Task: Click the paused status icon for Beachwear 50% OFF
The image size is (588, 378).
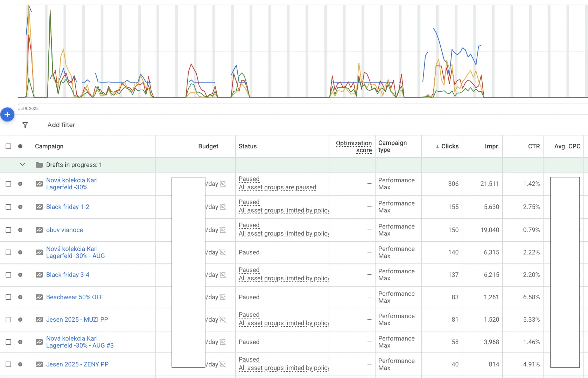Action: click(x=20, y=297)
